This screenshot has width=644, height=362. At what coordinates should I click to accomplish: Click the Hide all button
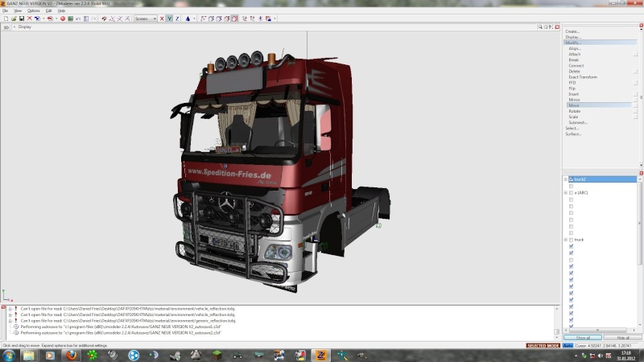point(622,338)
